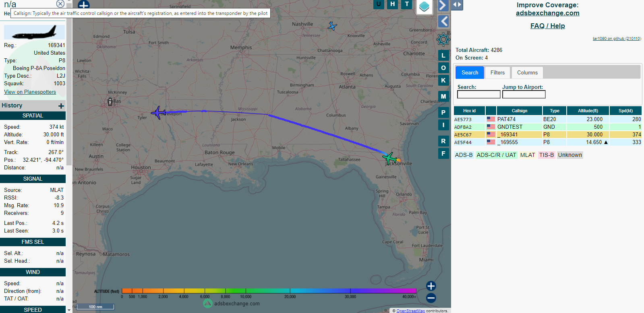Close the selected aircraft info panel
The width and height of the screenshot is (644, 313).
pos(60,4)
